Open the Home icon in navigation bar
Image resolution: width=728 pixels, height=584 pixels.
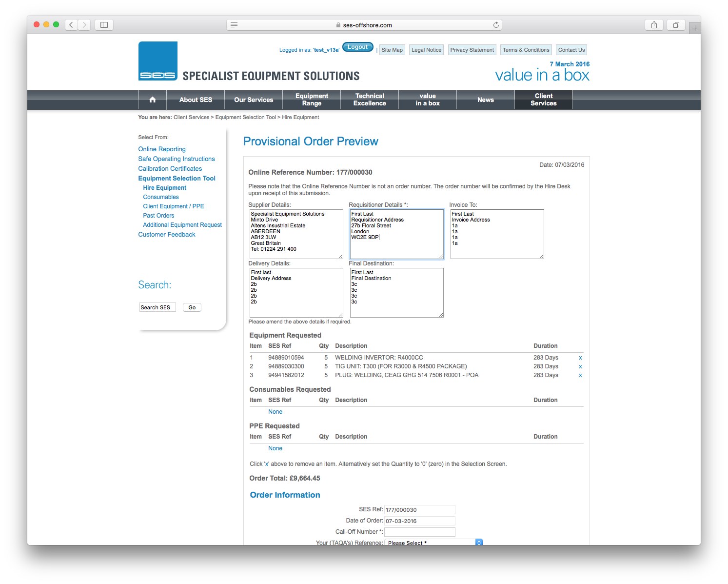(x=153, y=100)
